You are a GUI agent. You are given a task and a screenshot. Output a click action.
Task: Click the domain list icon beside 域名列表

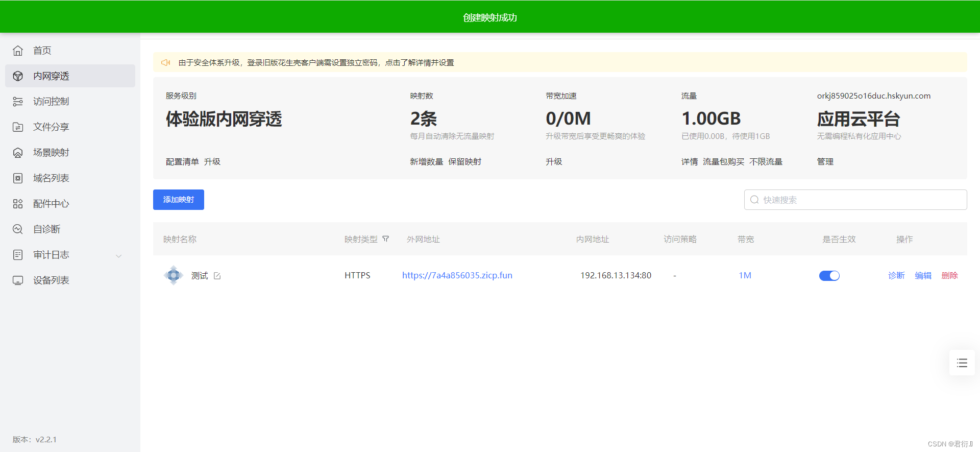point(18,178)
